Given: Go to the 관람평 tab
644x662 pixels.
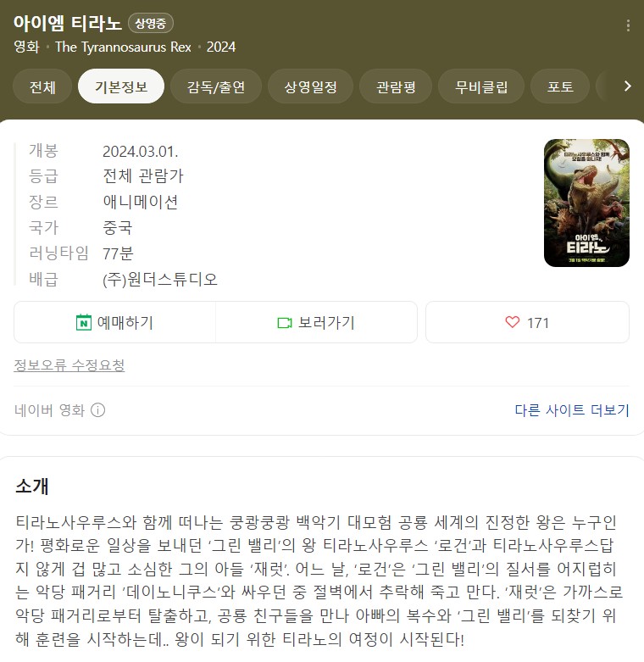Looking at the screenshot, I should tap(396, 86).
